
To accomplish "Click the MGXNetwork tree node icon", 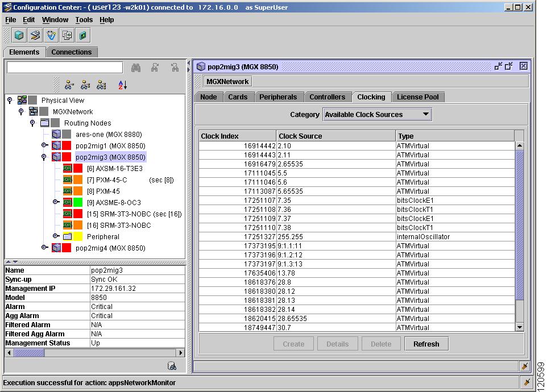I will pos(34,111).
